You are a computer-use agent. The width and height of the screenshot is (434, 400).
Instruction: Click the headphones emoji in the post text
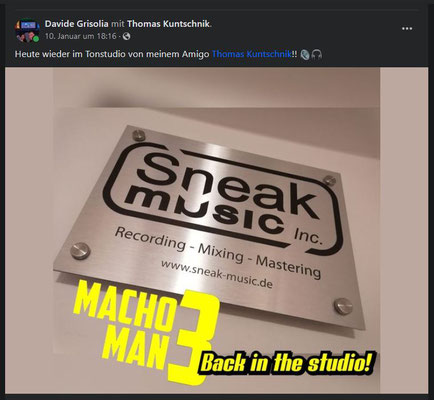click(317, 54)
